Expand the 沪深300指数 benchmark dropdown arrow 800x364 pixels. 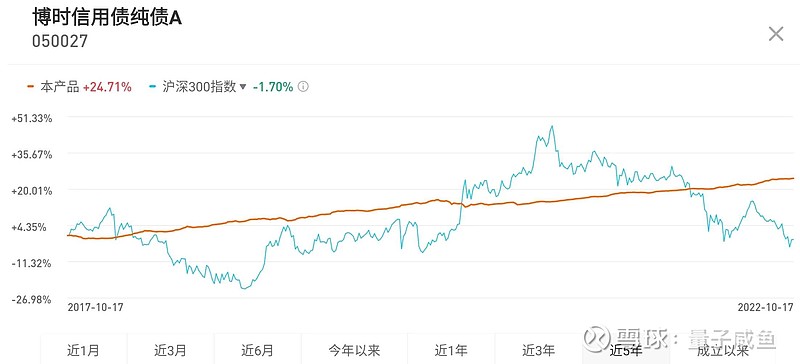(243, 87)
